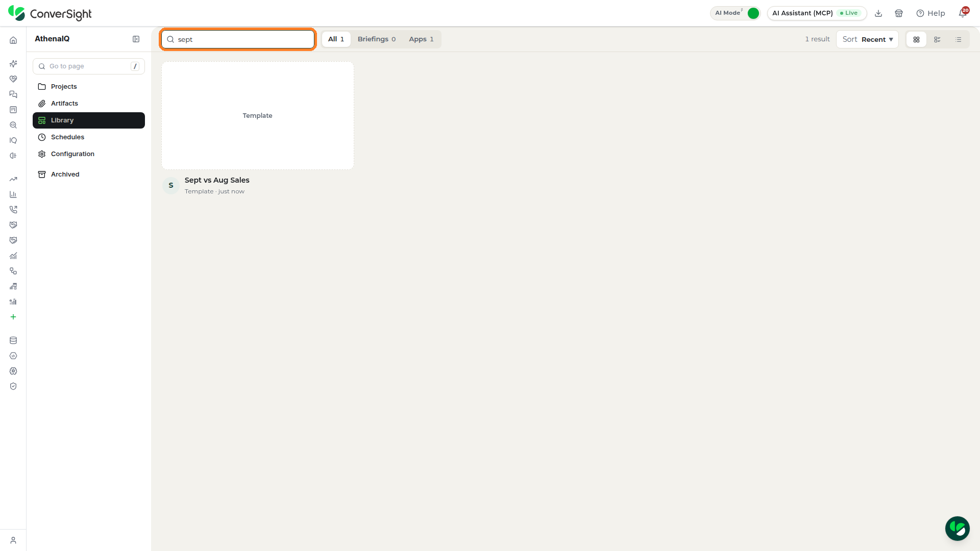Select the All 1 filter tab
Image resolution: width=980 pixels, height=551 pixels.
[336, 39]
